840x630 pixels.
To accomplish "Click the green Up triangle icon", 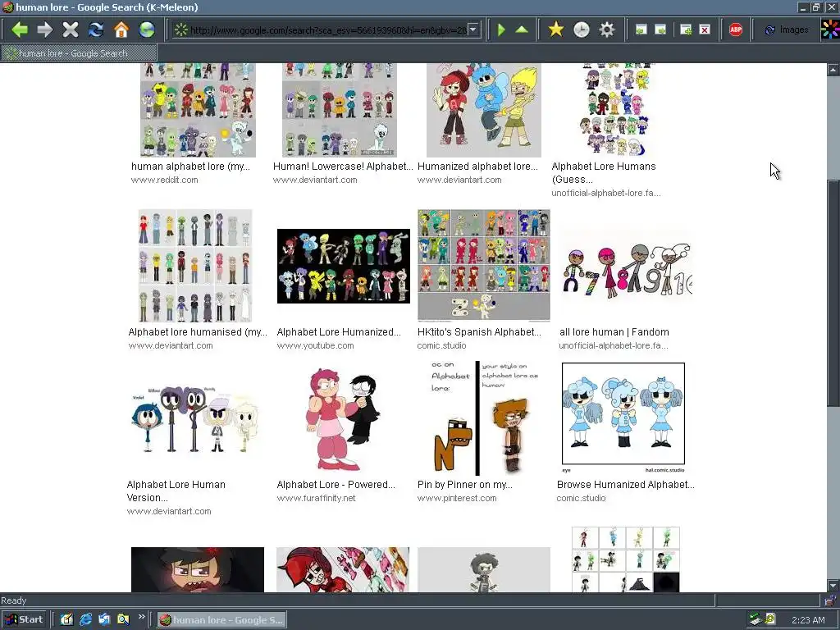I will [x=522, y=30].
